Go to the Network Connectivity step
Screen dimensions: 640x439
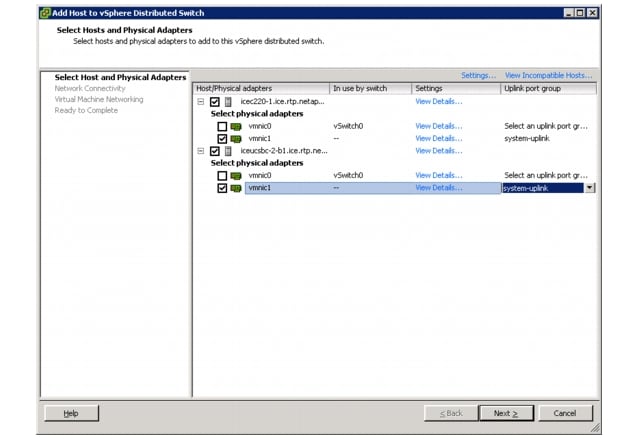90,88
